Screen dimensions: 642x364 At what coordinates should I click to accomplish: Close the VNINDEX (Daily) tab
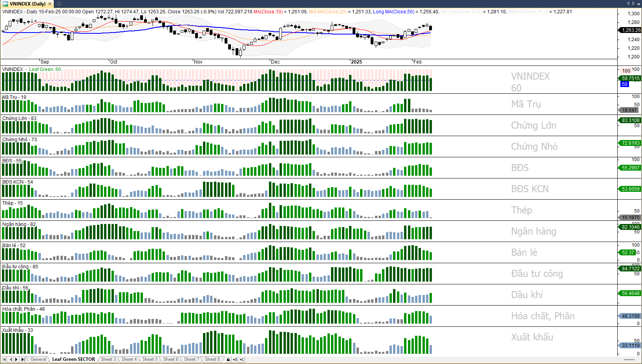pos(50,4)
